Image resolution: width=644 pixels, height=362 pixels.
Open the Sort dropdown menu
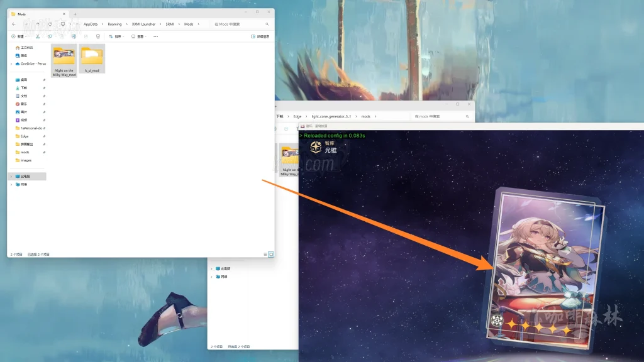point(116,36)
